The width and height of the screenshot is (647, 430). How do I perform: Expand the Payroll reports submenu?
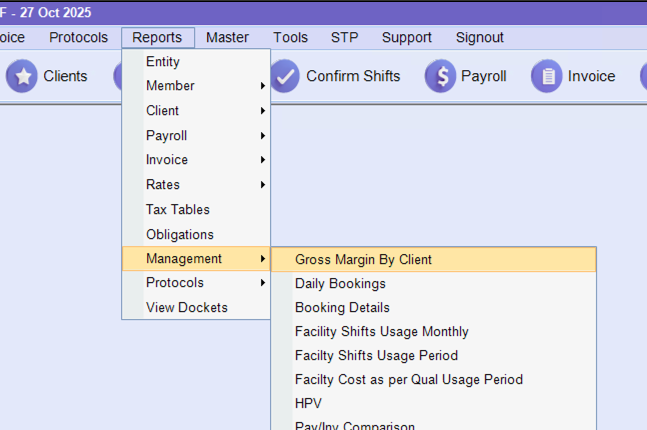[x=167, y=136]
